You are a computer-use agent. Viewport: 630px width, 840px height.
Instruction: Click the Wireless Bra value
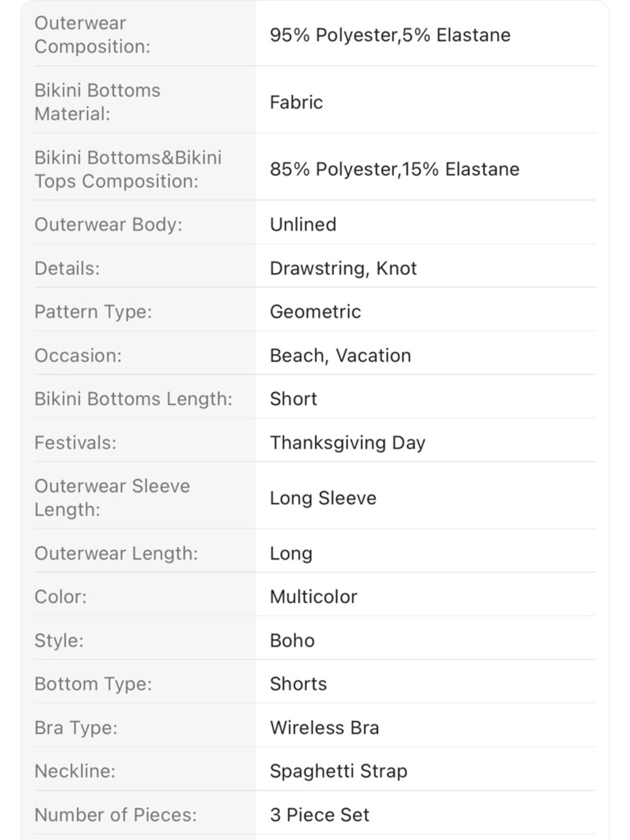324,728
